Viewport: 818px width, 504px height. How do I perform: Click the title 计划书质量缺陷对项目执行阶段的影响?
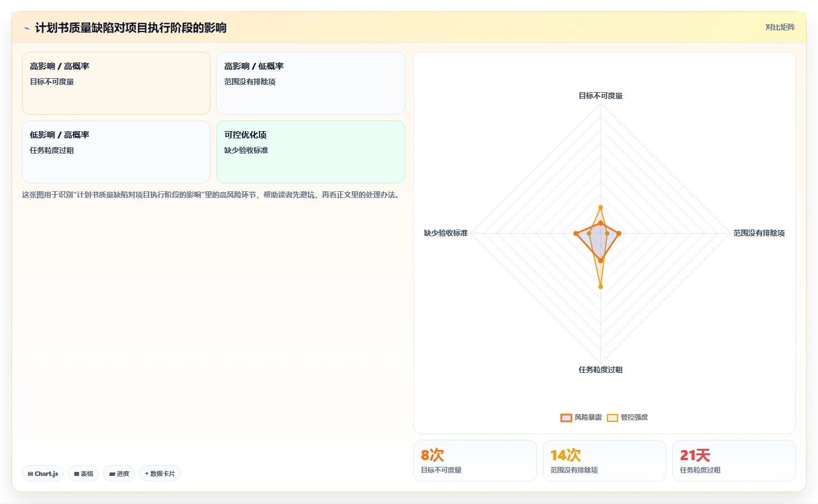(x=131, y=28)
